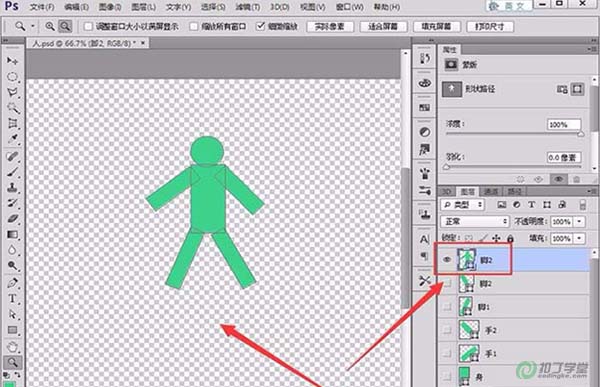The height and width of the screenshot is (387, 600).
Task: Click the density slider handle
Action: 580,134
